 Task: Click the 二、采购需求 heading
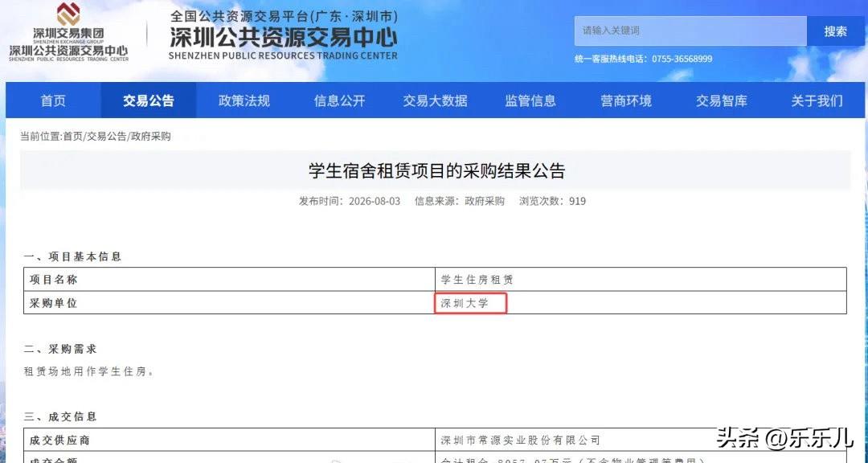[x=59, y=349]
